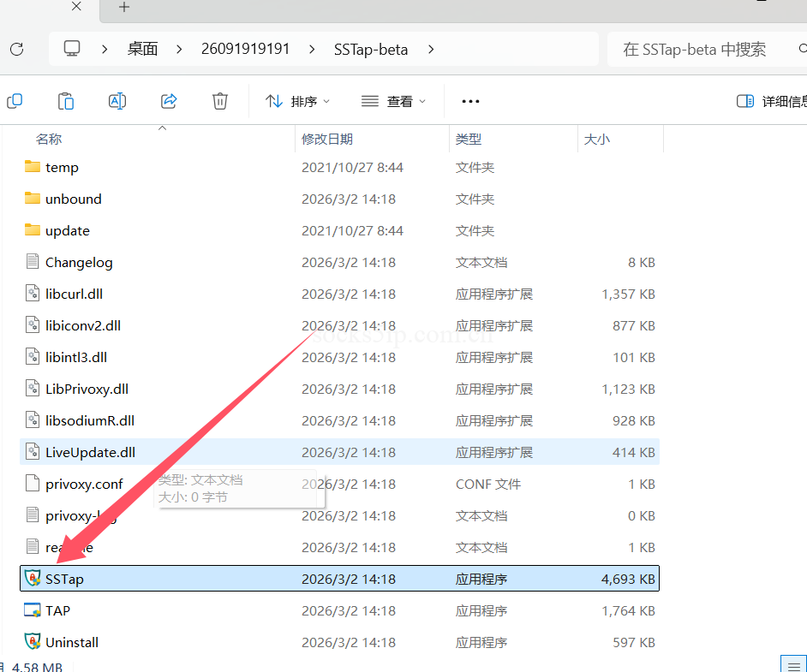
Task: Select the libintl3.dll file icon
Action: click(x=33, y=357)
